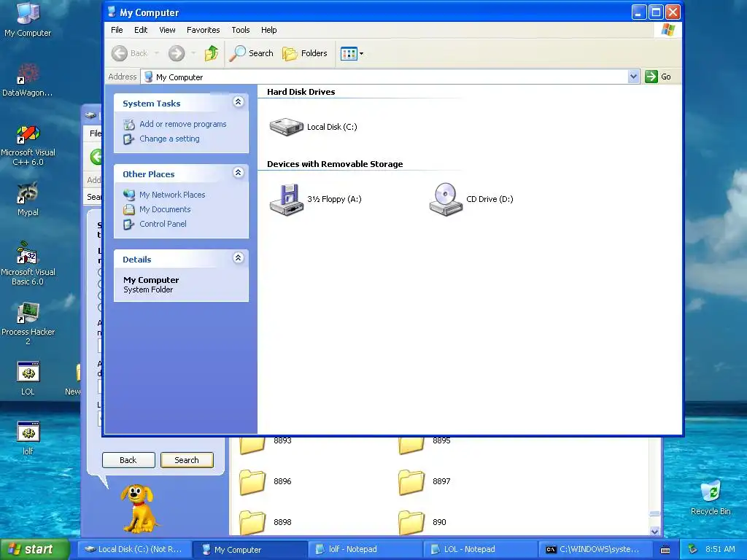Select the lolf desktop file icon
This screenshot has height=560, width=747.
[28, 438]
